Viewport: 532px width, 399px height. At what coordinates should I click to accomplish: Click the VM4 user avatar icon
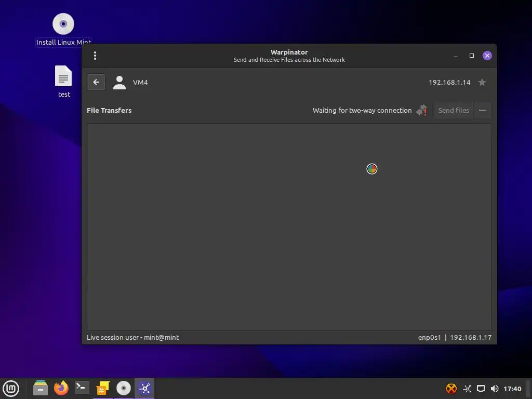click(x=119, y=83)
